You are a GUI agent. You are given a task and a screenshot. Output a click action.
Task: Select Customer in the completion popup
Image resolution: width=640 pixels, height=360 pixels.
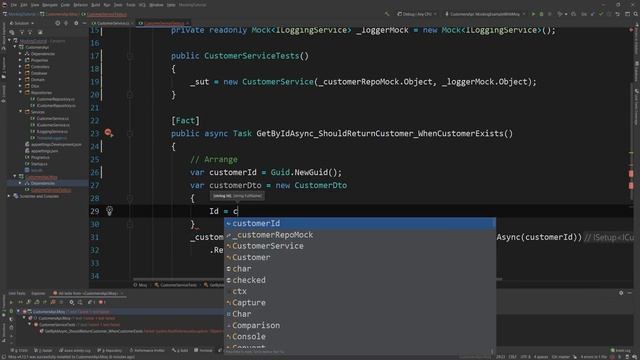click(x=360, y=258)
